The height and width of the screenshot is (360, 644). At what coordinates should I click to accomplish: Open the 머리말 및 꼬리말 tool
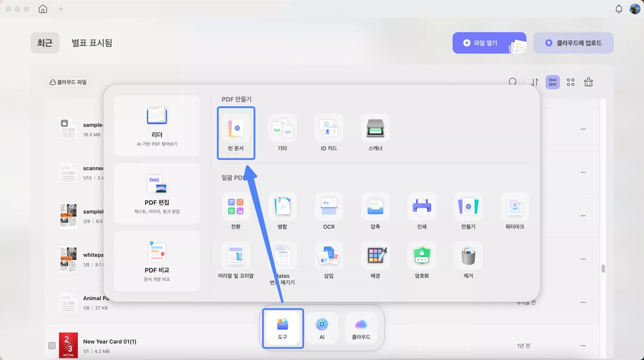tap(236, 260)
